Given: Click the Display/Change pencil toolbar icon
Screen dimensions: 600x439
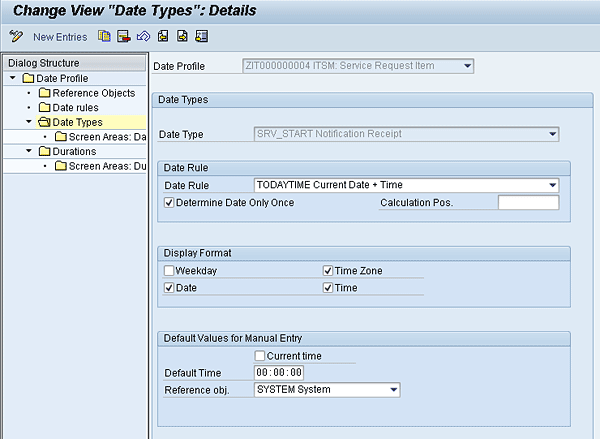Looking at the screenshot, I should pyautogui.click(x=15, y=37).
